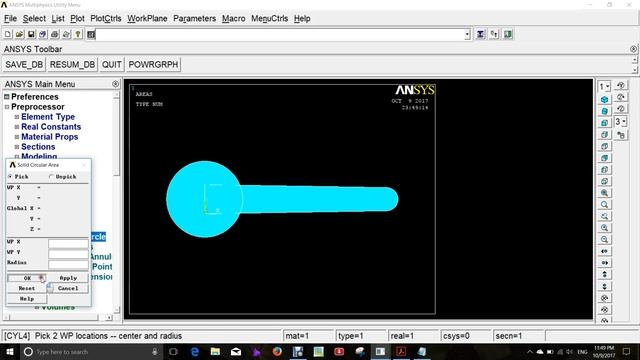The image size is (640, 360).
Task: Click the top rotate icon right of window number
Action: pos(621,85)
